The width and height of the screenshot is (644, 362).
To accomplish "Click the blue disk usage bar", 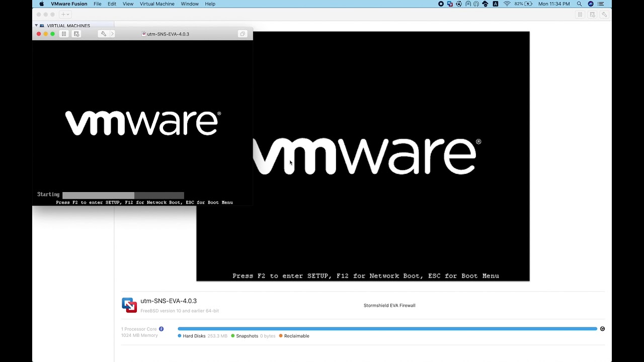I will [x=387, y=329].
